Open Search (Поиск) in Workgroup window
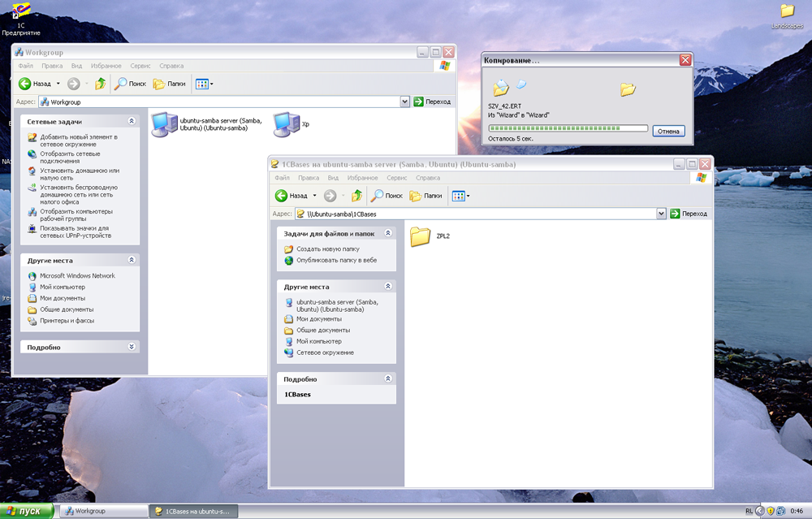812x519 pixels. coord(131,84)
